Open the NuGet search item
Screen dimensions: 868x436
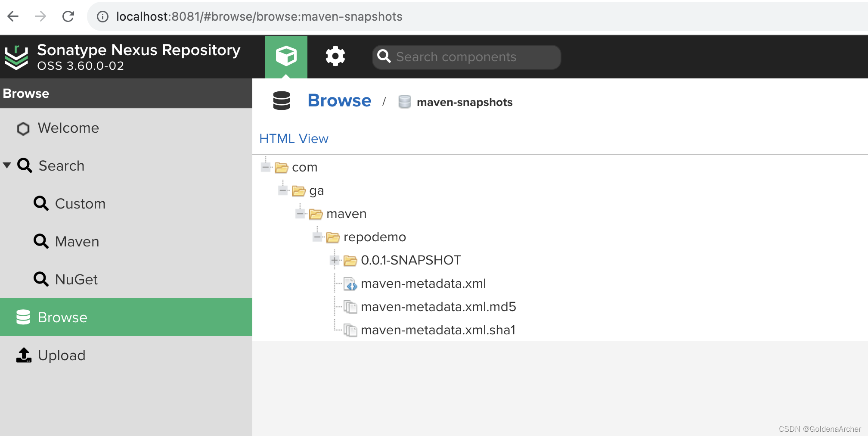tap(126, 280)
